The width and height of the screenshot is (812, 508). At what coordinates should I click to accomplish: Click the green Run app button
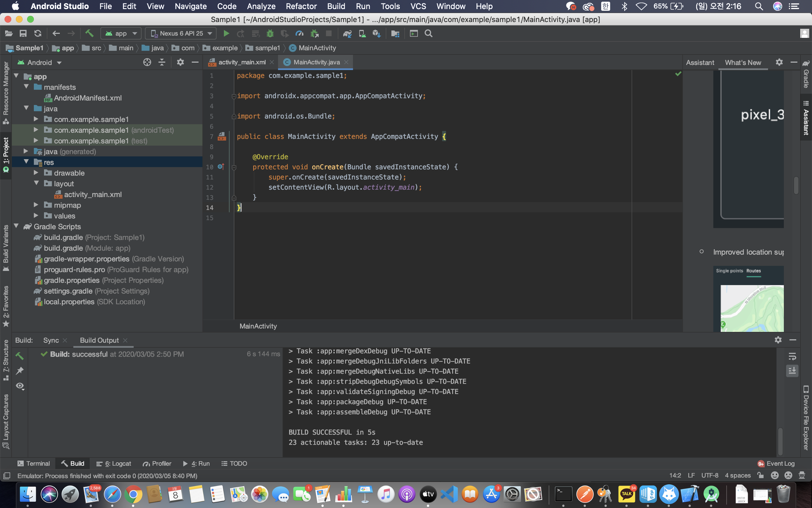pyautogui.click(x=226, y=34)
